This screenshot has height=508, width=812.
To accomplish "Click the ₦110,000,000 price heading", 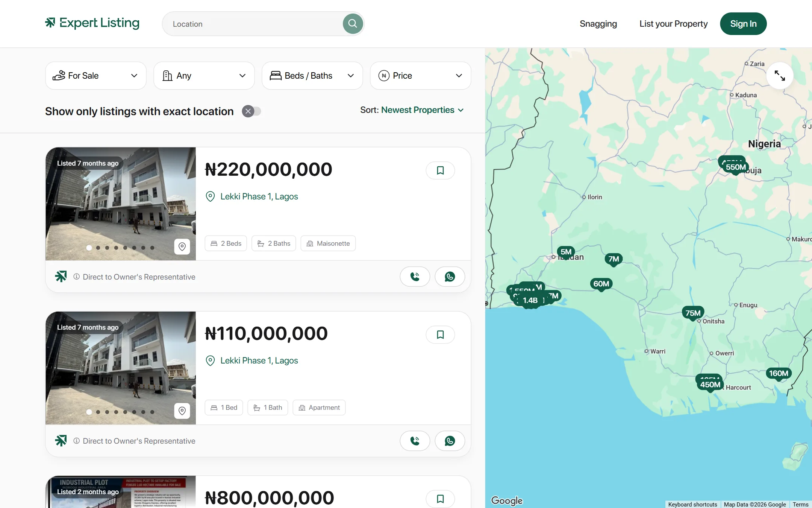I will [x=266, y=333].
